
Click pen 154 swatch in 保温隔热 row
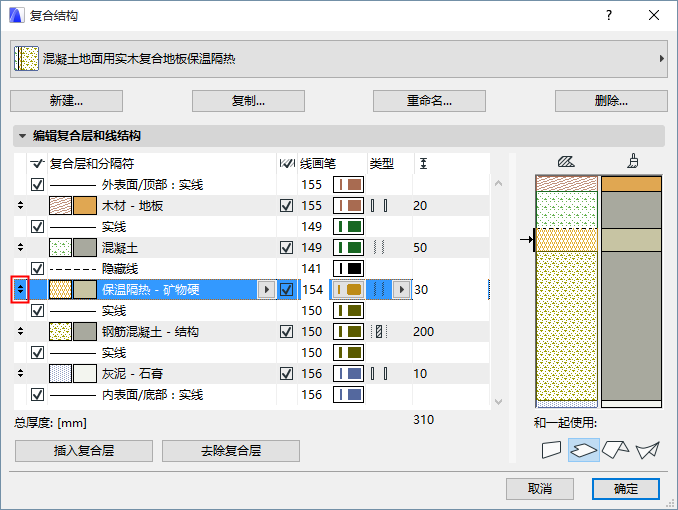348,289
